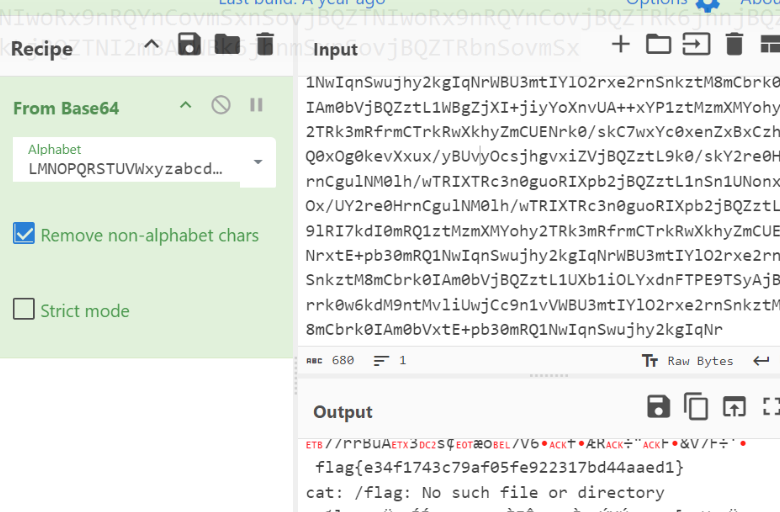Viewport: 780px width, 512px height.
Task: Add a new input tab
Action: 621,44
